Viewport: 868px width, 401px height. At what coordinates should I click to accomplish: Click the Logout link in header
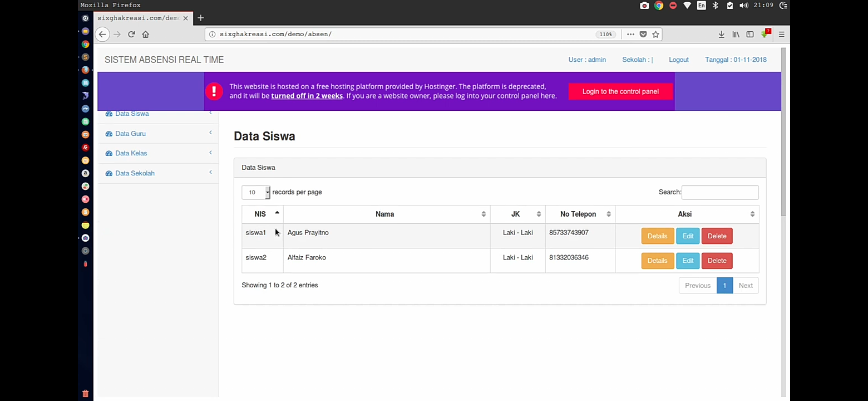pyautogui.click(x=678, y=60)
